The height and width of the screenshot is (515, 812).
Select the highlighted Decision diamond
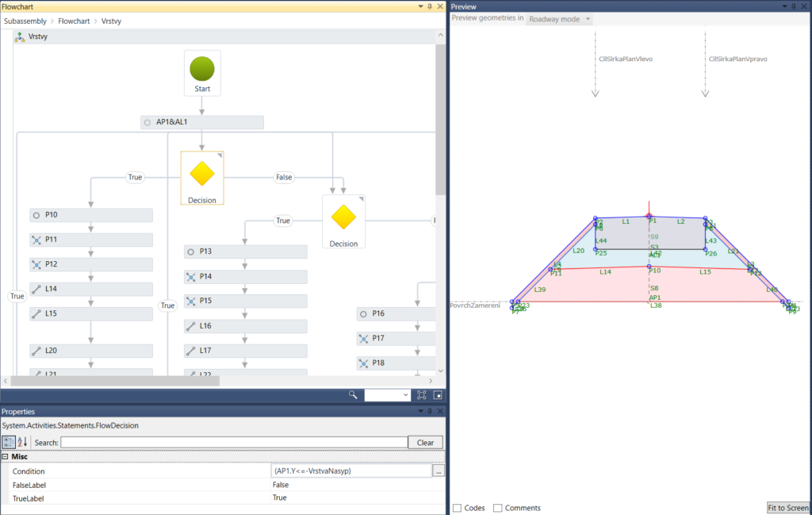[202, 174]
